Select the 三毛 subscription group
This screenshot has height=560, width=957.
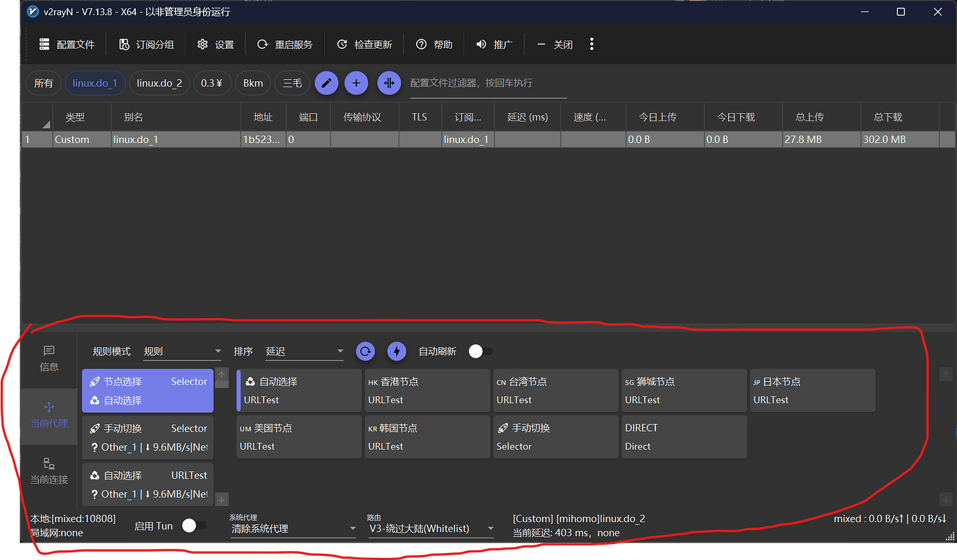293,83
